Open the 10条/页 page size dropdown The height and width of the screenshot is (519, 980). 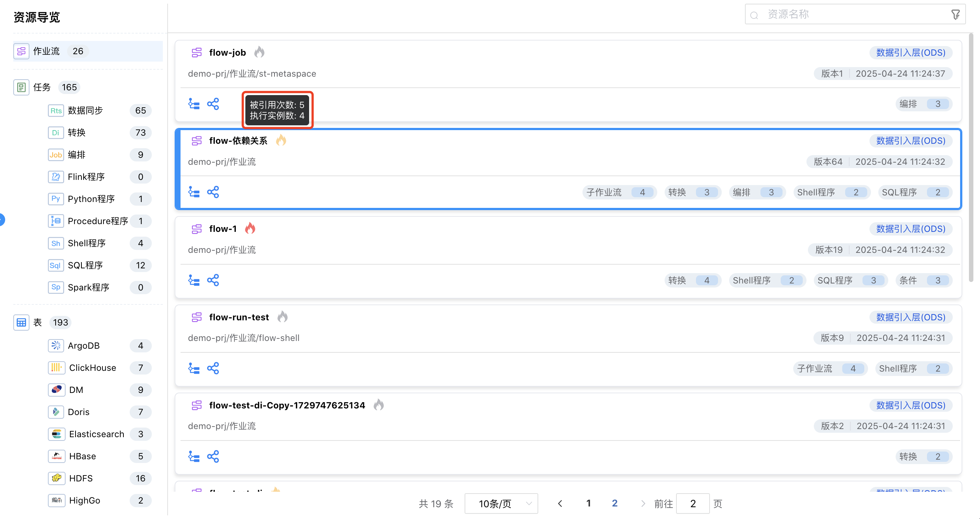coord(501,503)
